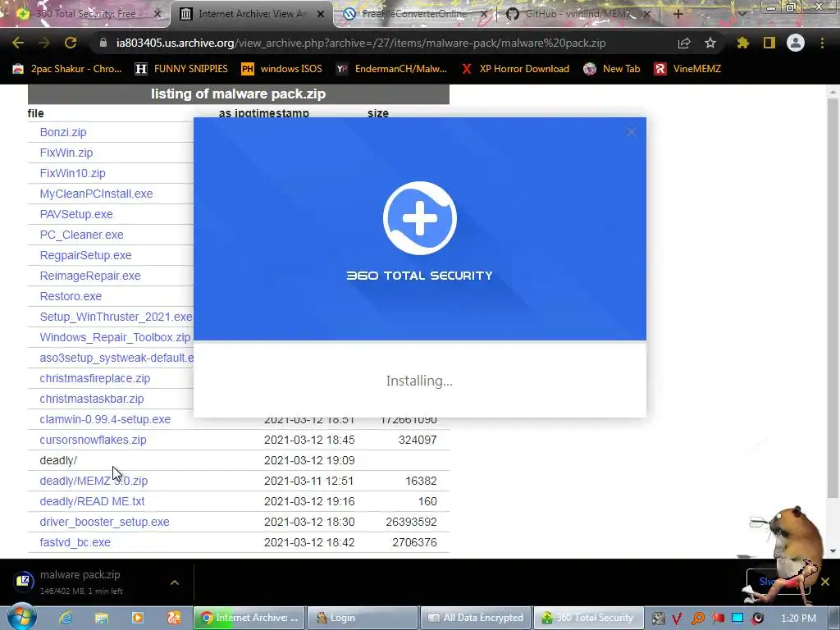Viewport: 840px width, 630px height.
Task: Close the 360 Total Security installer dialog
Action: [x=631, y=132]
